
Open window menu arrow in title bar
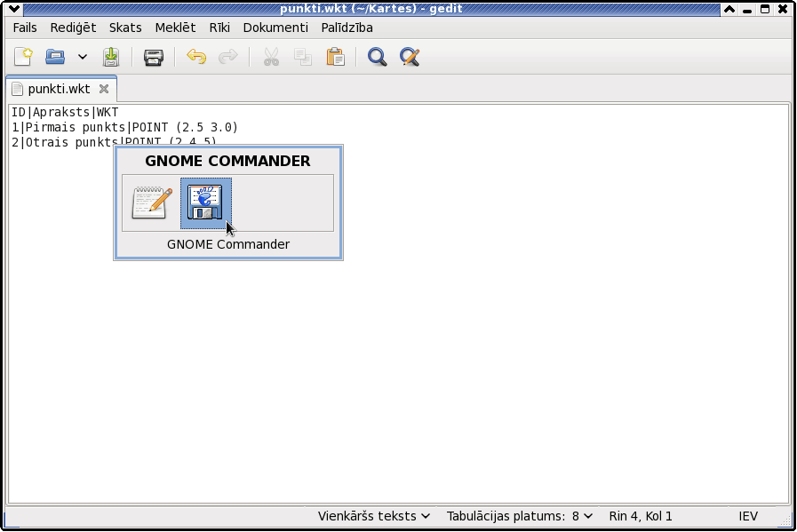pos(14,9)
